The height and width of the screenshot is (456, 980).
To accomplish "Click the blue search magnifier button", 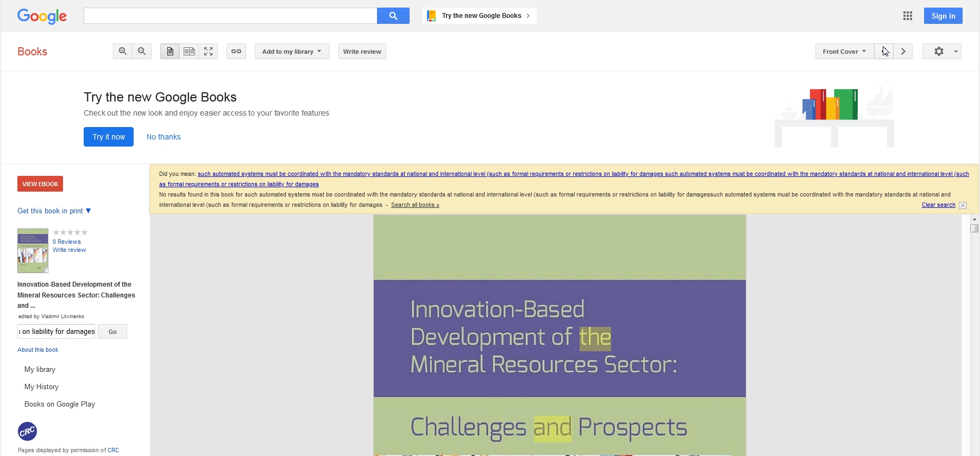I will pos(393,16).
